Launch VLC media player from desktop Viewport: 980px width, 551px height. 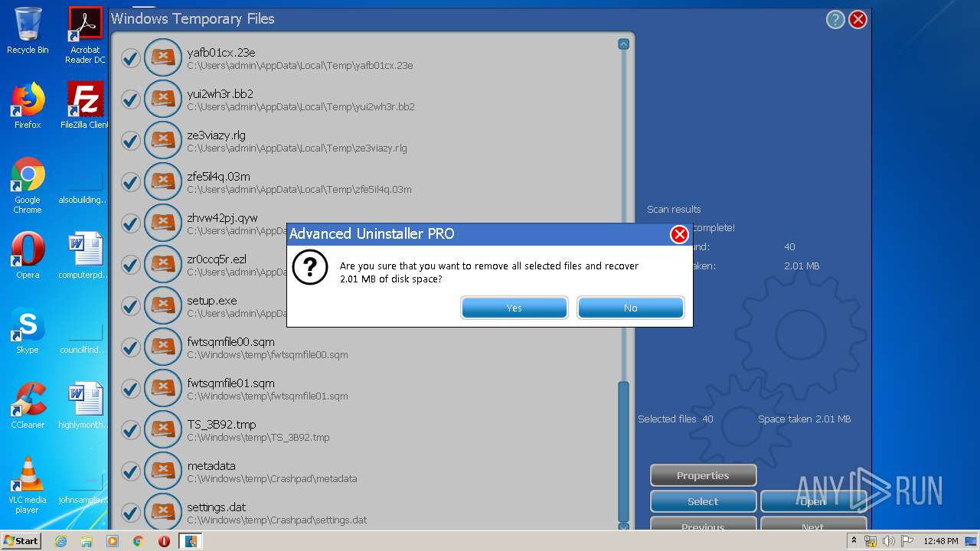(x=28, y=486)
